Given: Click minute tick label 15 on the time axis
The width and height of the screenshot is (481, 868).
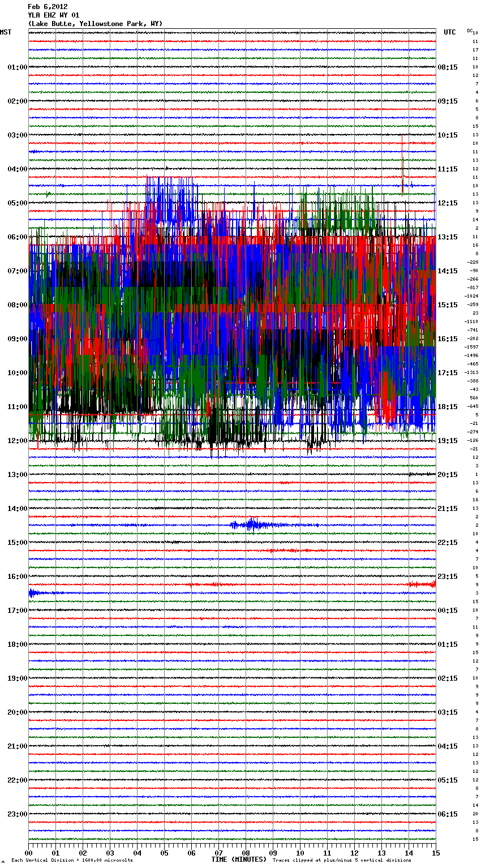Looking at the screenshot, I should click(x=436, y=853).
